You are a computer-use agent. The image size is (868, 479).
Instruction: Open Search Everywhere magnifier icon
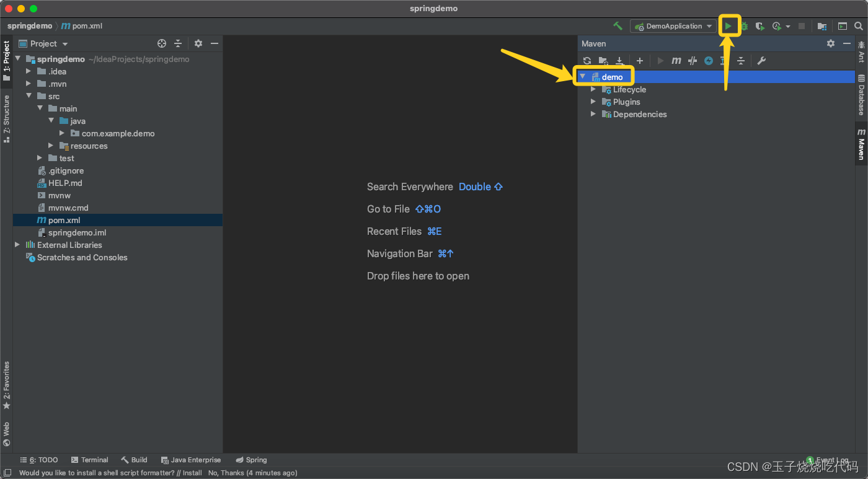click(859, 26)
